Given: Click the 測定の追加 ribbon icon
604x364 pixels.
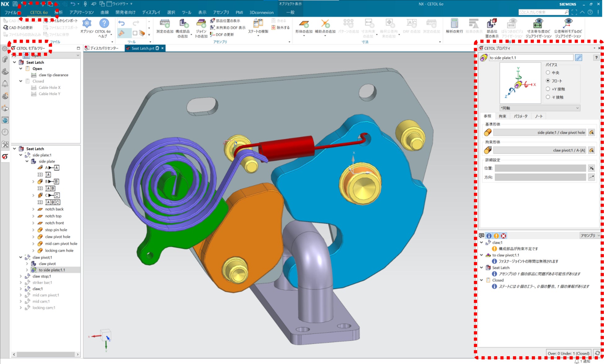Looking at the screenshot, I should click(164, 24).
